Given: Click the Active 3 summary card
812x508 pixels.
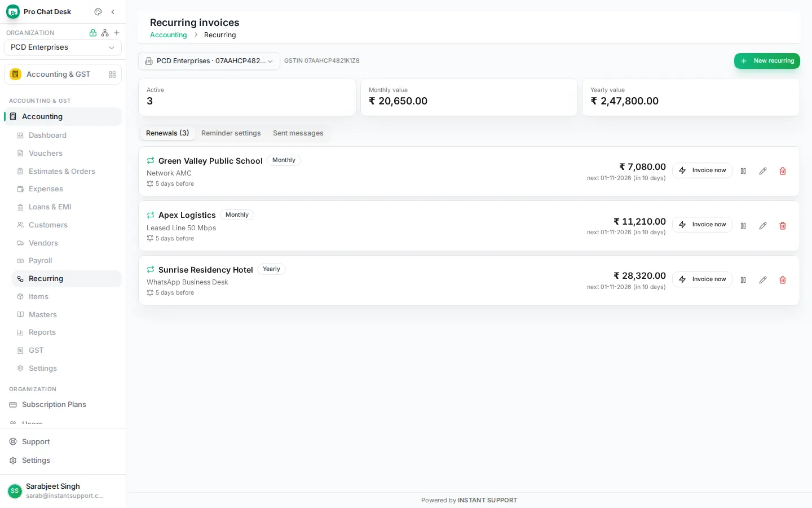Looking at the screenshot, I should click(x=247, y=97).
